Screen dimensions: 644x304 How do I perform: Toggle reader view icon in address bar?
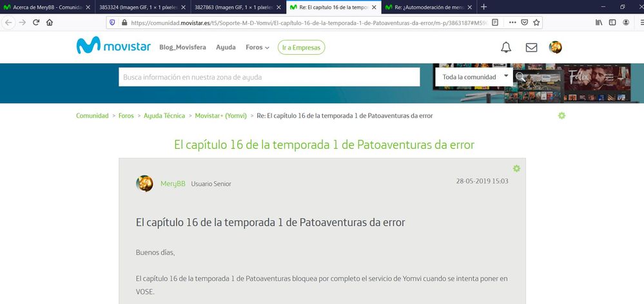[x=495, y=23]
